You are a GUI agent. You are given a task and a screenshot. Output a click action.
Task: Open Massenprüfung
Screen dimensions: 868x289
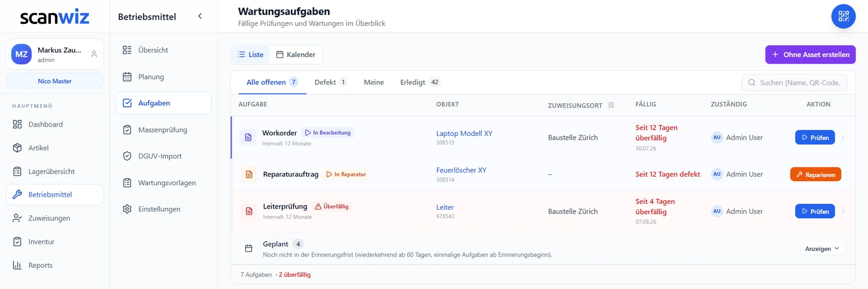tap(163, 130)
